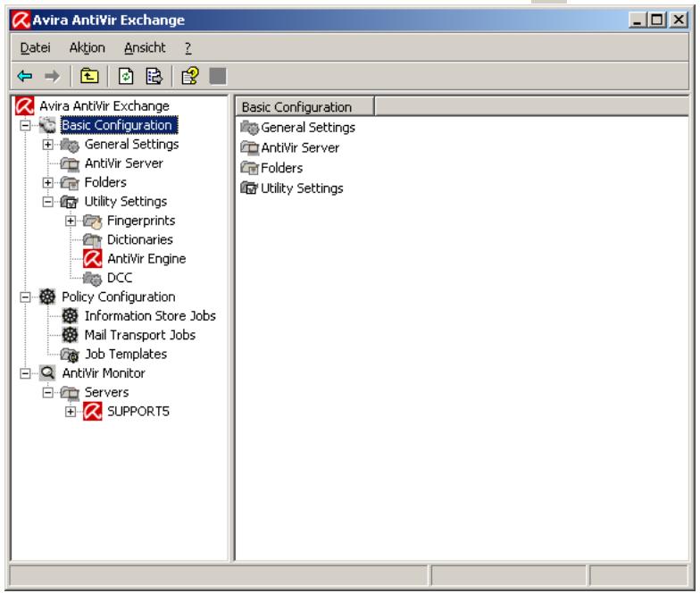700x593 pixels.
Task: Click the DCC gear folder icon
Action: pos(93,278)
